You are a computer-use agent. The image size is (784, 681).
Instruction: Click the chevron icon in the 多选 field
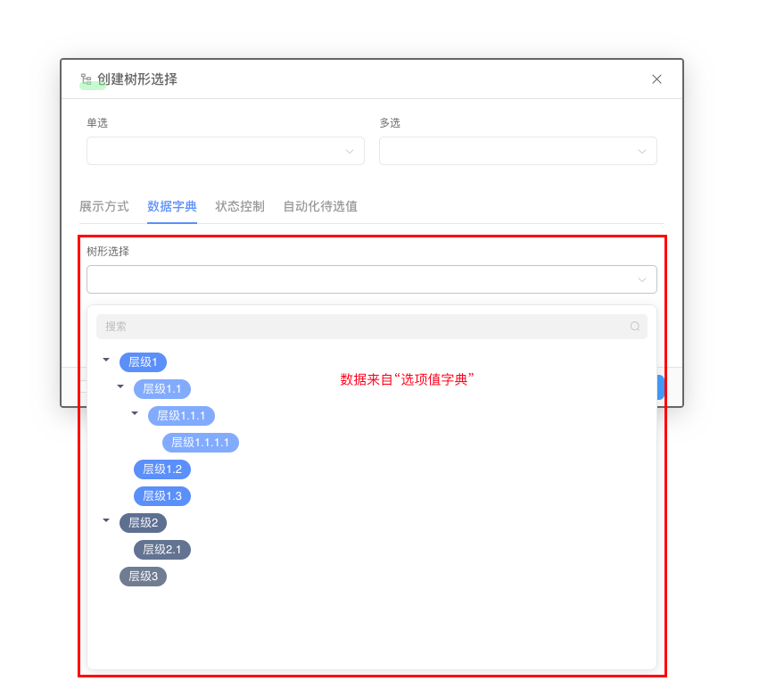642,151
